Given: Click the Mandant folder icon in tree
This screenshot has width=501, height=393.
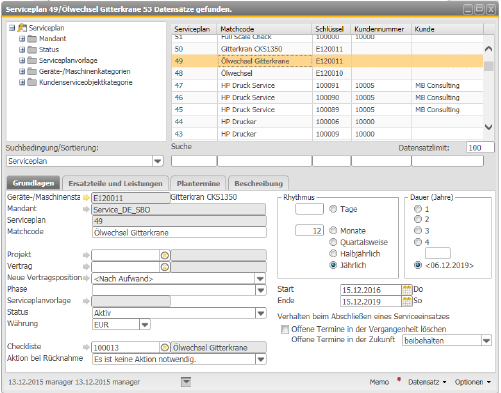Looking at the screenshot, I should [32, 39].
